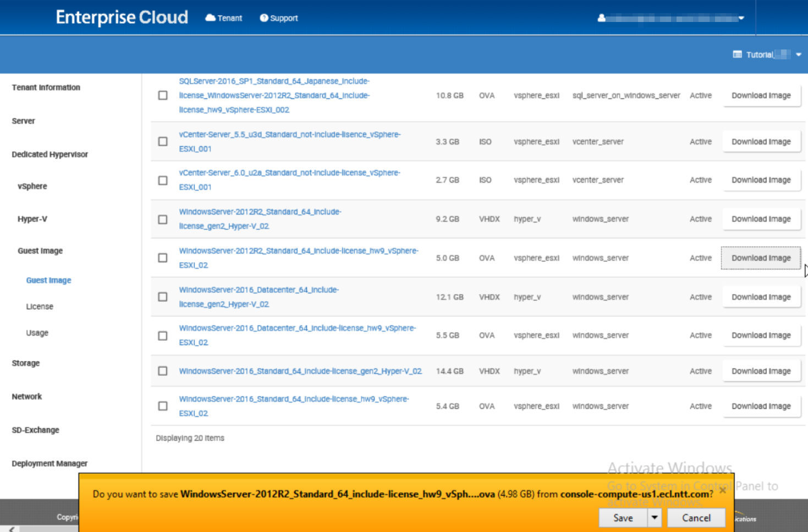
Task: Select the vCenter-Server-5.5 row checkbox
Action: point(162,141)
